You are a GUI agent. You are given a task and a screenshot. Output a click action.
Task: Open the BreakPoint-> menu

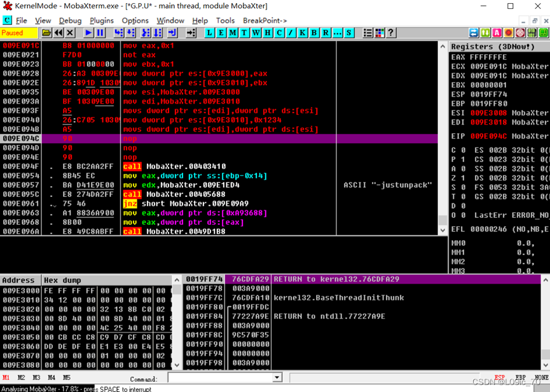(x=265, y=21)
